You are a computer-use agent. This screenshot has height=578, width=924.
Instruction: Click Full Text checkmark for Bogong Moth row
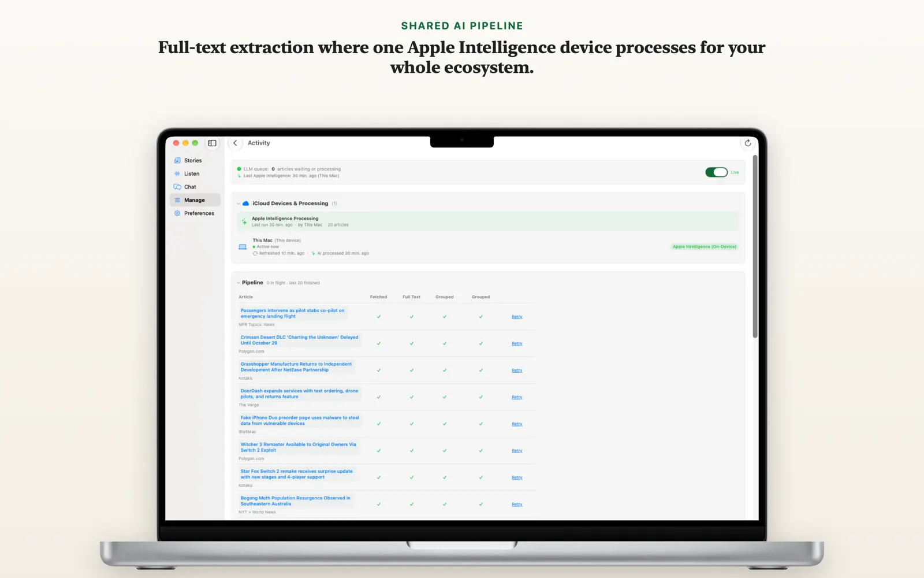click(x=412, y=504)
